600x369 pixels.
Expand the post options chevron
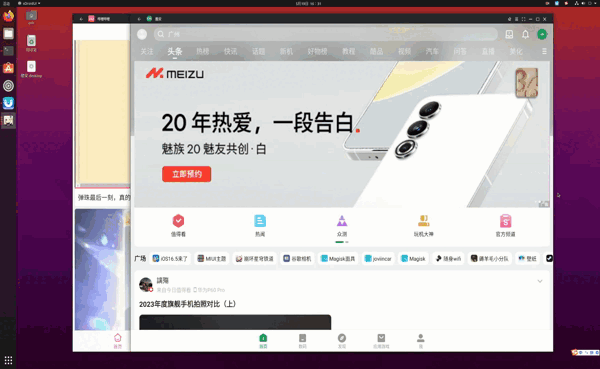coord(540,281)
